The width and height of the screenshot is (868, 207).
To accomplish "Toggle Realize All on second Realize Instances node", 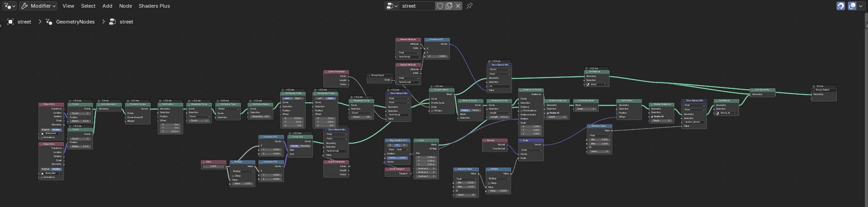I will (653, 116).
